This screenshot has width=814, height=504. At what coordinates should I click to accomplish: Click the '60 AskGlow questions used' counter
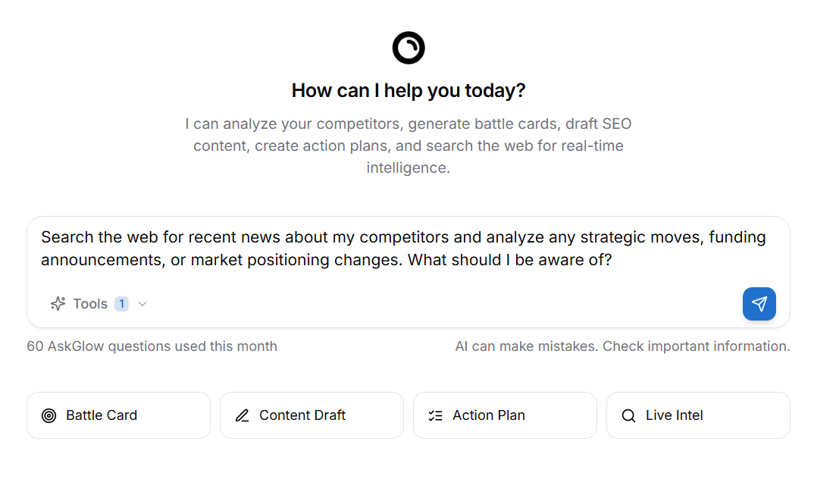coord(152,346)
